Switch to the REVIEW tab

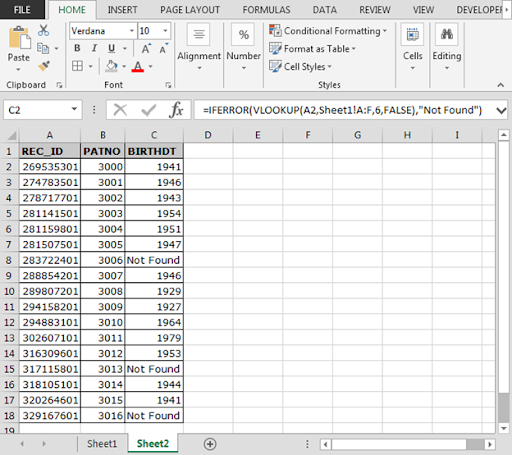click(x=375, y=10)
